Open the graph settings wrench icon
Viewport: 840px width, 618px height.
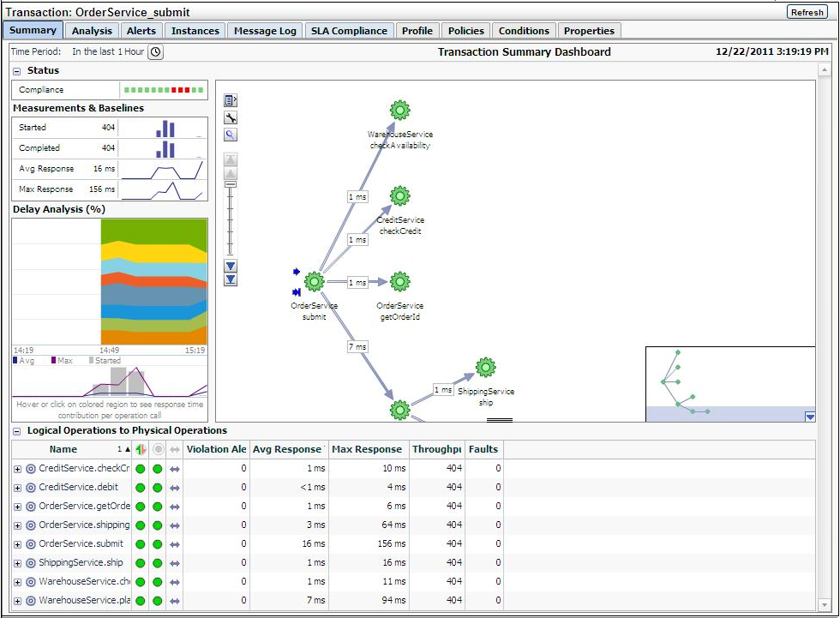231,117
